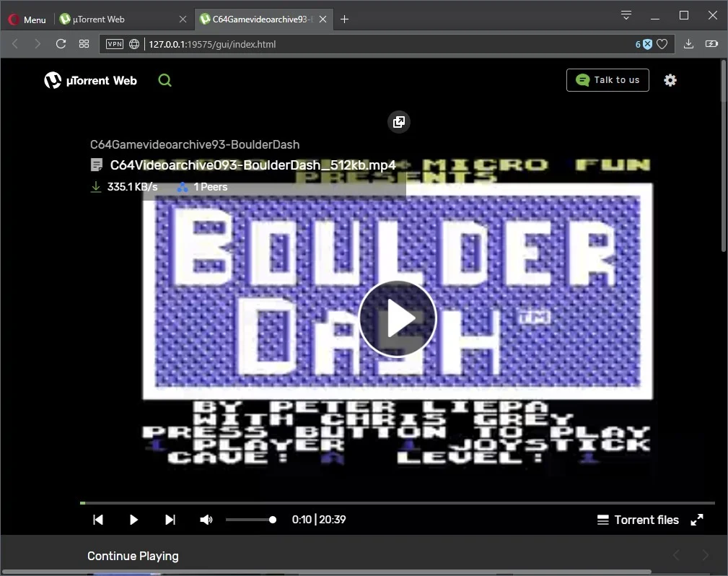Click the time display 0:10 | 20:39
This screenshot has height=576, width=728.
coord(318,519)
